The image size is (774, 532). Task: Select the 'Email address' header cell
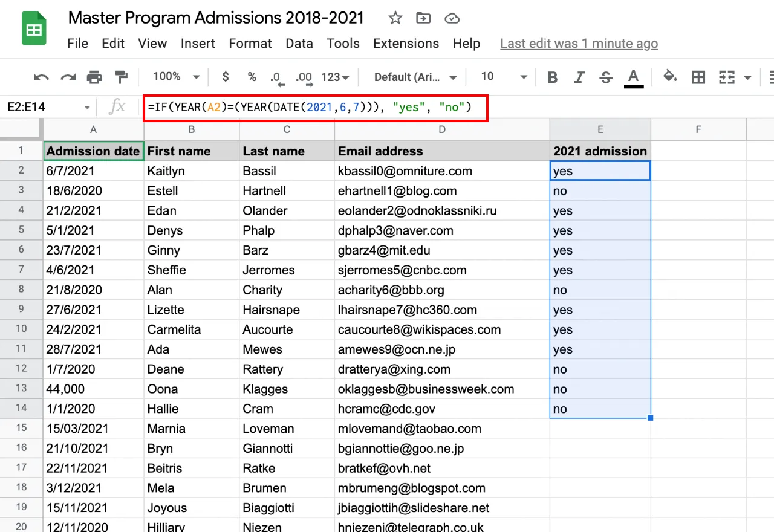[x=442, y=151]
